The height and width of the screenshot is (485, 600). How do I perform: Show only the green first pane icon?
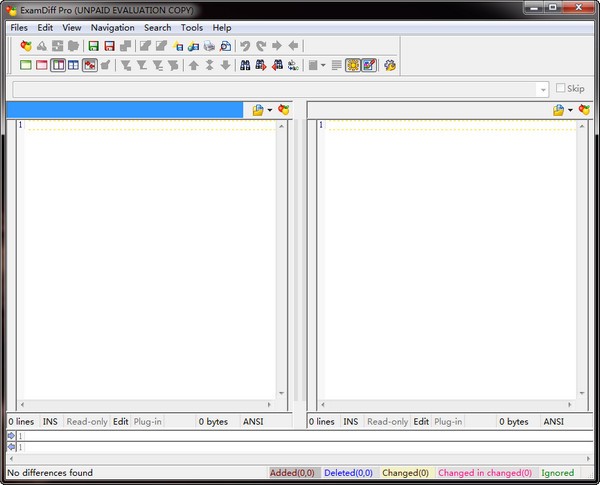26,65
